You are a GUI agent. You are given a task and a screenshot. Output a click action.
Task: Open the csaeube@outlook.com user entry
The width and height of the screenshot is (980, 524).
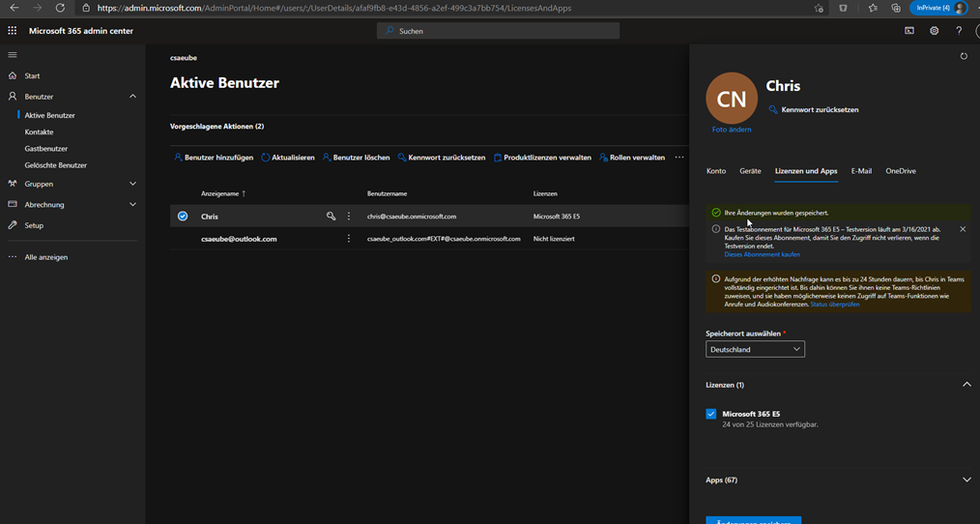pyautogui.click(x=239, y=239)
